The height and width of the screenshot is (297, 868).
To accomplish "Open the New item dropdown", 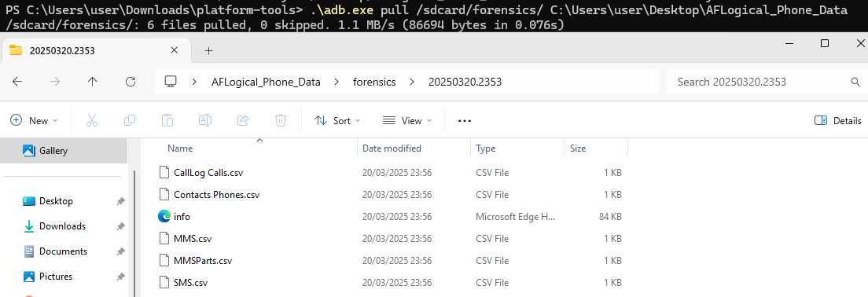I will tap(35, 120).
